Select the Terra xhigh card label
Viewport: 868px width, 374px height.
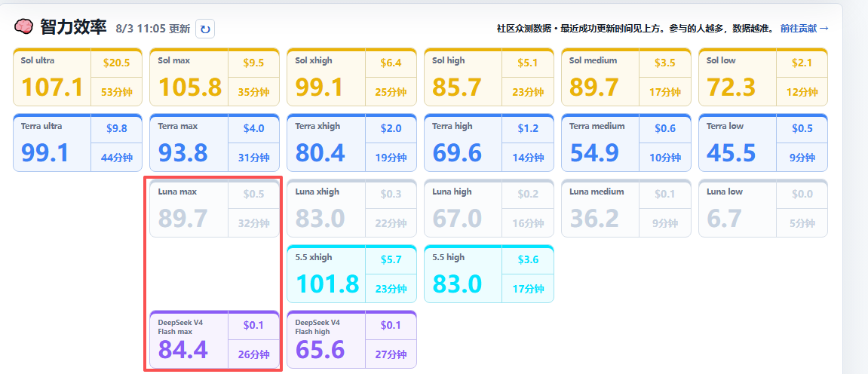(x=317, y=126)
